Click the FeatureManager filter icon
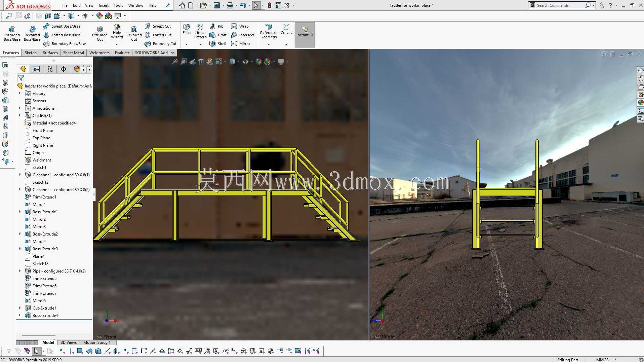This screenshot has height=362, width=644. coord(21,78)
